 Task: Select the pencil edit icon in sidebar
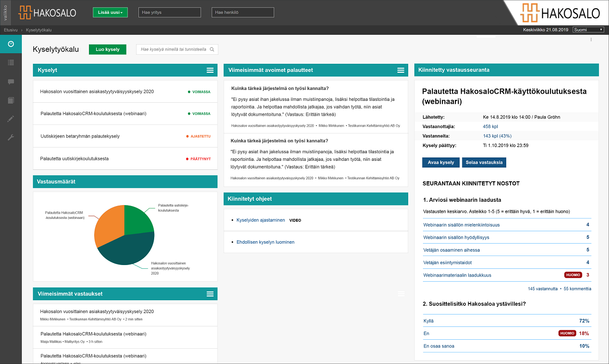(x=11, y=119)
